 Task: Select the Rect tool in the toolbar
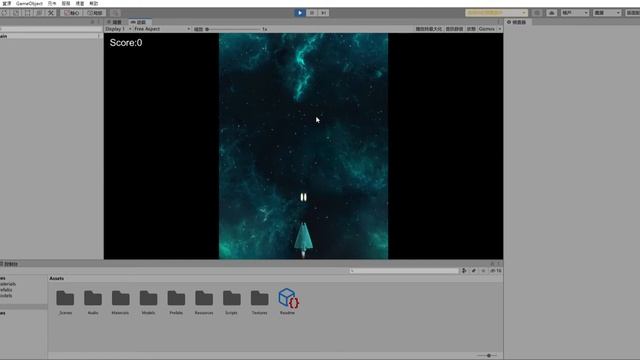(28, 13)
